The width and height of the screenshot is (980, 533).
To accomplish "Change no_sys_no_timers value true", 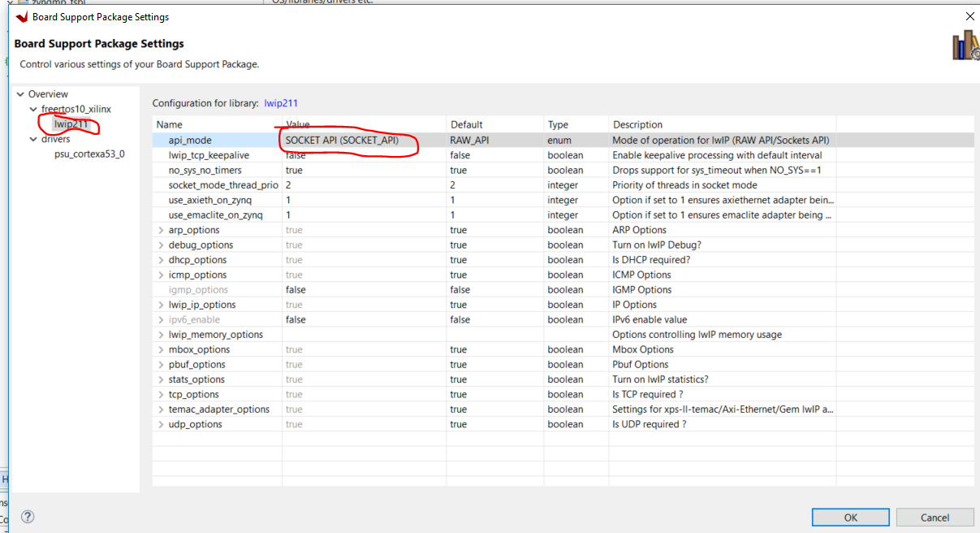I will (x=364, y=171).
